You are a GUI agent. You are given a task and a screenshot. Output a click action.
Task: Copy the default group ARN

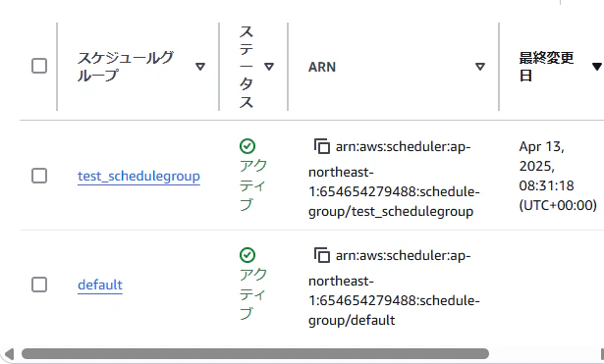[x=322, y=255]
